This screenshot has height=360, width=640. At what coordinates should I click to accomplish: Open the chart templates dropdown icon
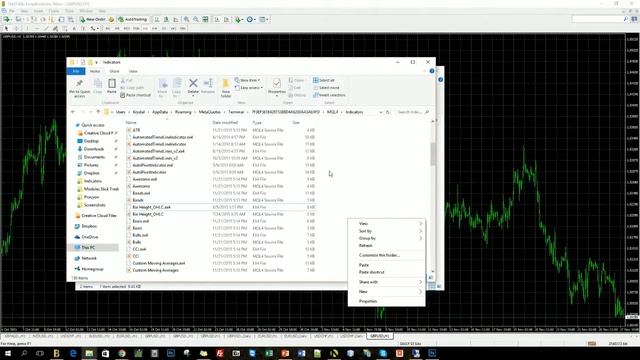click(x=264, y=19)
